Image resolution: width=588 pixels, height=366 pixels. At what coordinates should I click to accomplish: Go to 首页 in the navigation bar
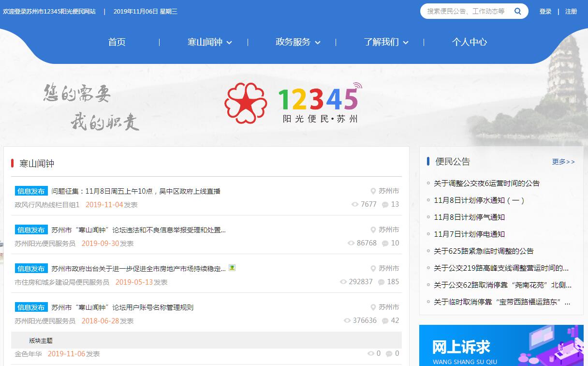(117, 42)
